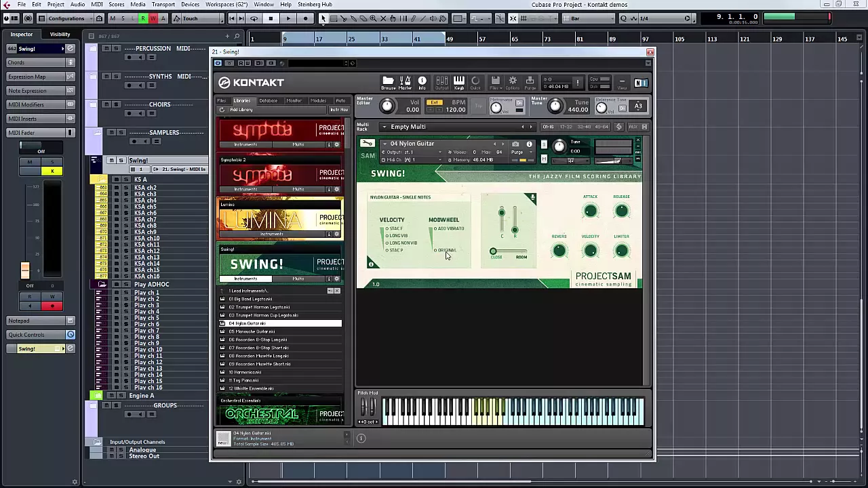The height and width of the screenshot is (488, 868).
Task: Open the Bar snap type dropdown
Action: click(x=590, y=18)
